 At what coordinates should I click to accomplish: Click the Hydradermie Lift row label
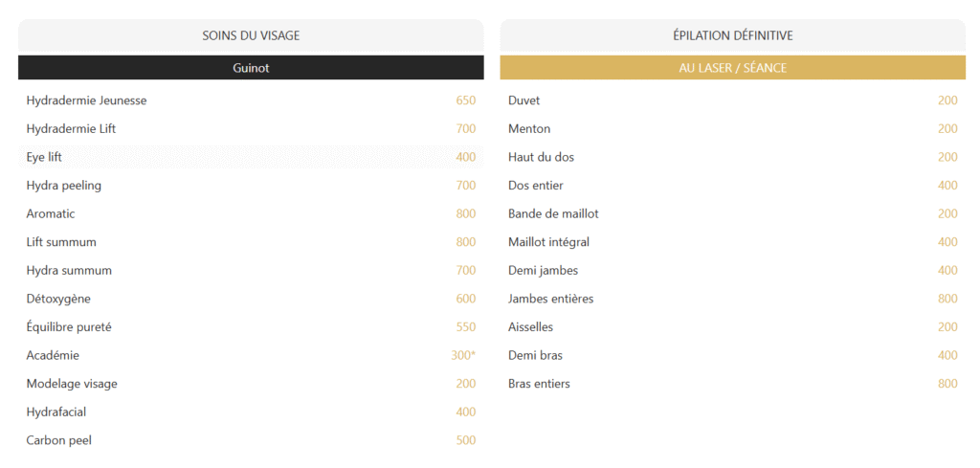click(71, 128)
